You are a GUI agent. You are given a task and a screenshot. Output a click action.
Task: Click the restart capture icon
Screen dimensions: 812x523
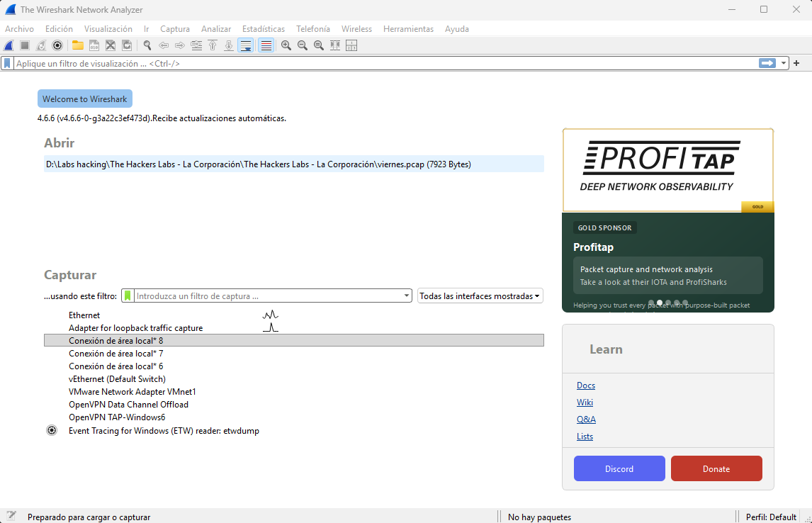(41, 45)
